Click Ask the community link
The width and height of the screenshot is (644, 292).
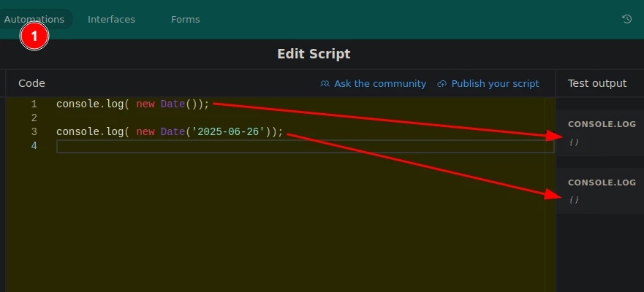point(380,84)
